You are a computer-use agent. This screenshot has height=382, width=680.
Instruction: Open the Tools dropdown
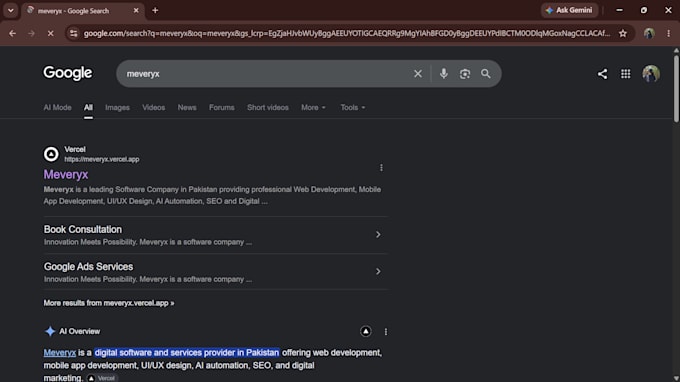pyautogui.click(x=353, y=108)
